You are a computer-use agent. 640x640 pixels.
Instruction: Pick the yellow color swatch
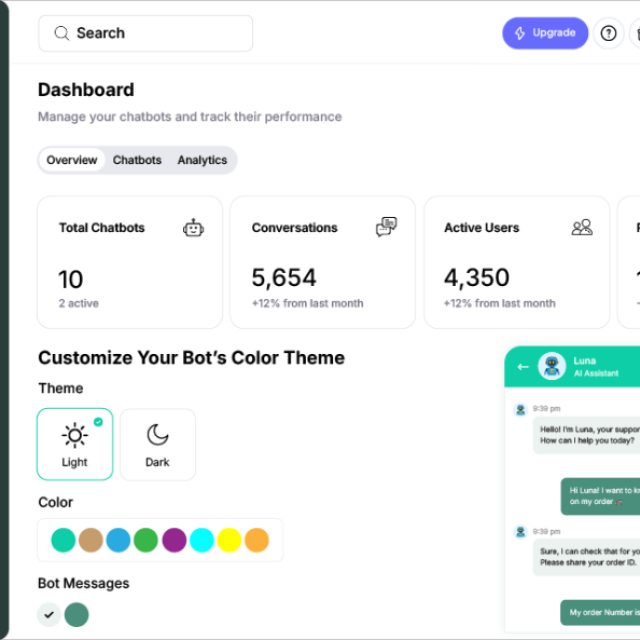coord(229,540)
